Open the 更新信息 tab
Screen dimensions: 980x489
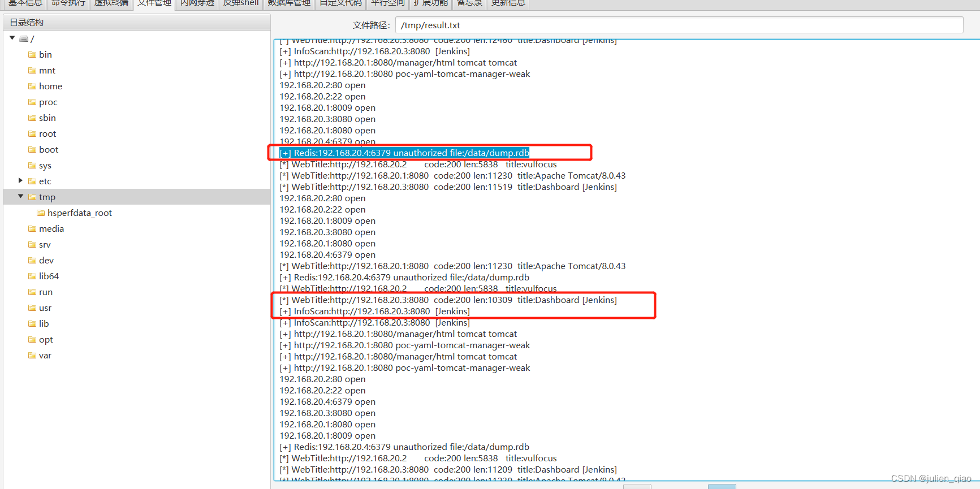click(x=508, y=3)
